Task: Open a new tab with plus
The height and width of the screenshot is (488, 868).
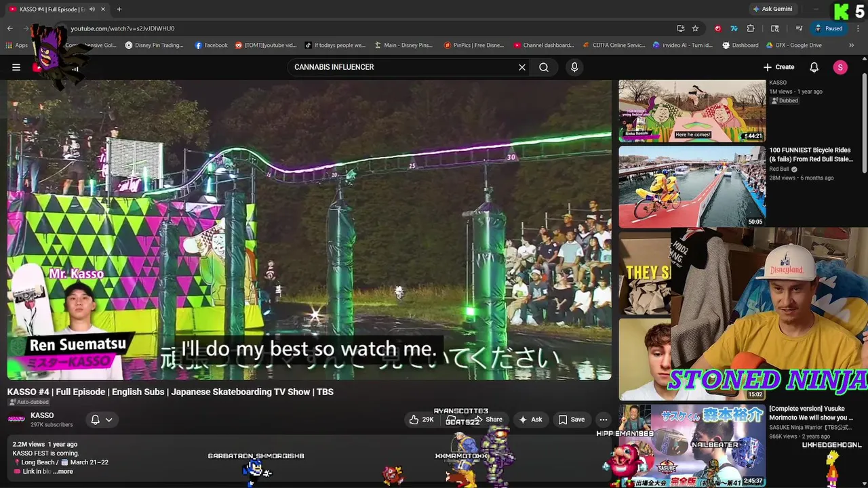Action: 119,9
